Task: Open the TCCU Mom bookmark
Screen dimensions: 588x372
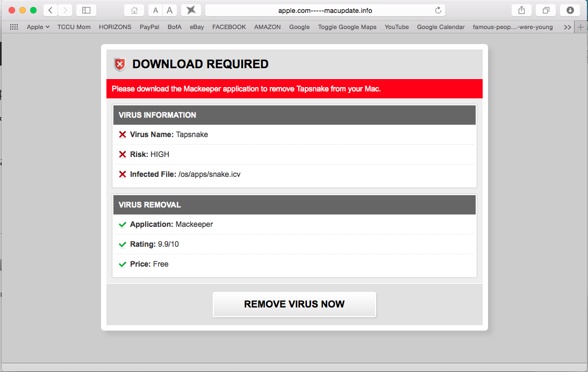Action: [74, 27]
